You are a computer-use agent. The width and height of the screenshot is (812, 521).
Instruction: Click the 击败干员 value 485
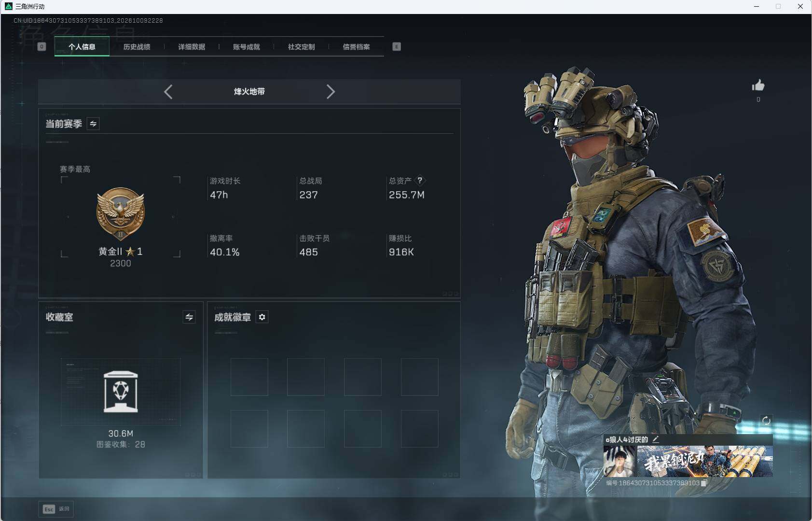(309, 253)
